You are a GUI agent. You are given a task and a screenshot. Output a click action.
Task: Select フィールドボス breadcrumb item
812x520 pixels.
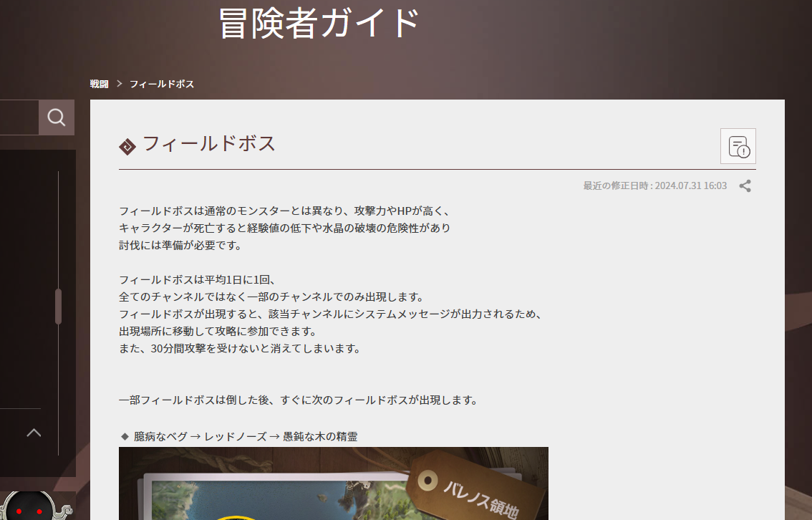point(161,85)
